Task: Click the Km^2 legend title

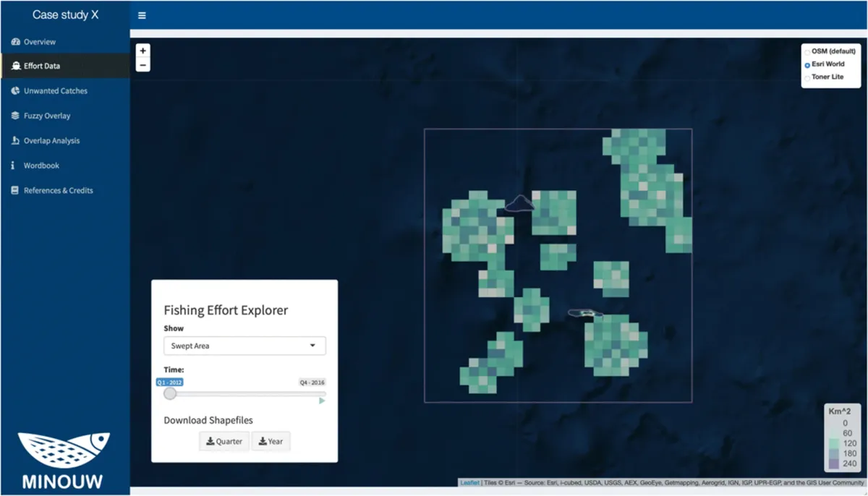Action: [x=841, y=411]
